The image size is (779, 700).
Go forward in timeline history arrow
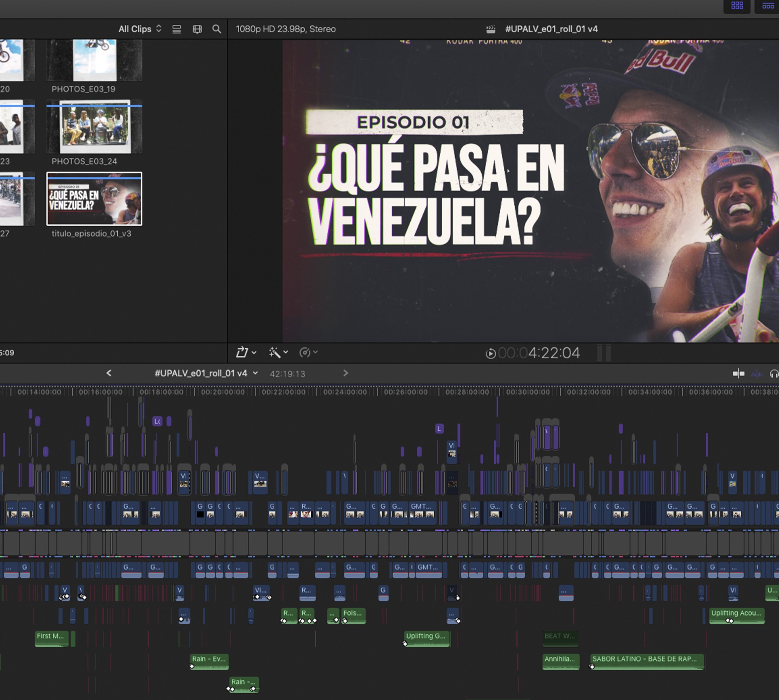pos(345,373)
